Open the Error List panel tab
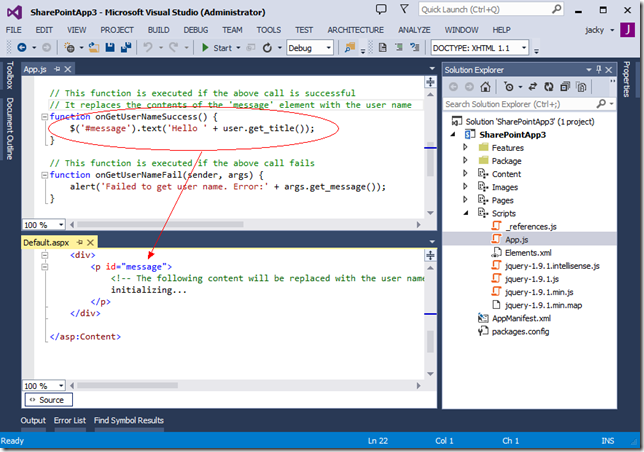Viewport: 644px width, 452px height. (x=70, y=420)
